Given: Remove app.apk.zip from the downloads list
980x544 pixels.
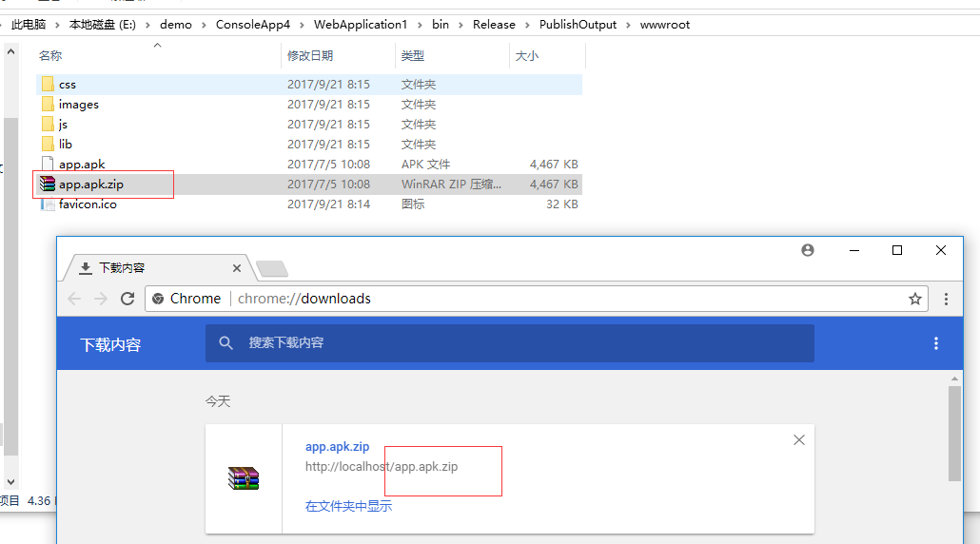Looking at the screenshot, I should pos(799,440).
